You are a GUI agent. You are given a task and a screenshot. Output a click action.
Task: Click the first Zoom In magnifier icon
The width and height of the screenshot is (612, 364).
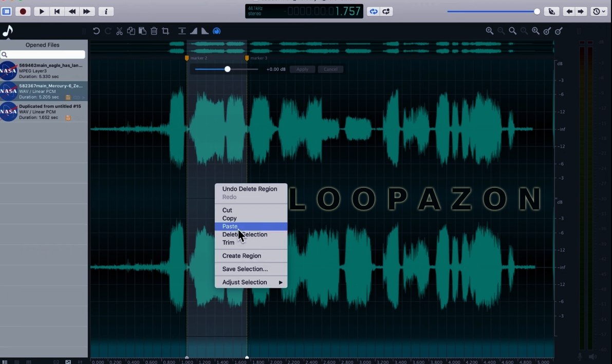click(489, 31)
